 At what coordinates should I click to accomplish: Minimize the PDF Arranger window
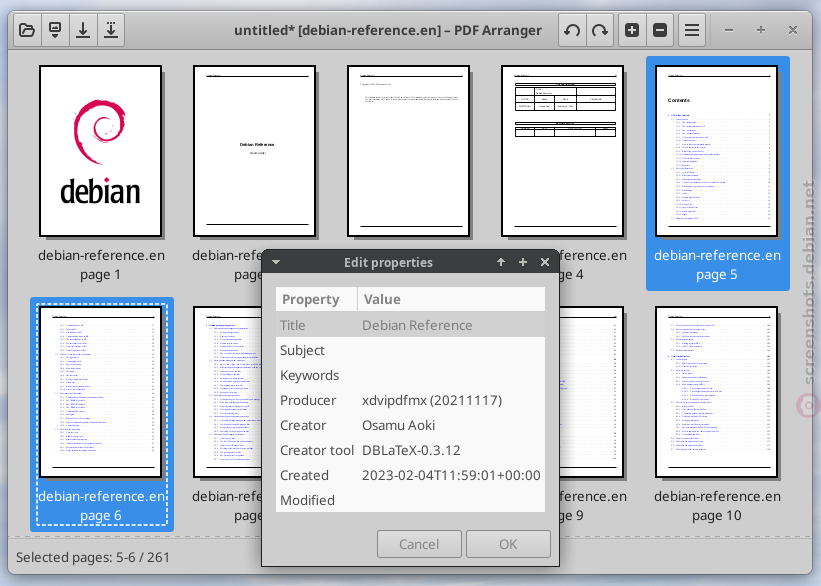(x=728, y=30)
